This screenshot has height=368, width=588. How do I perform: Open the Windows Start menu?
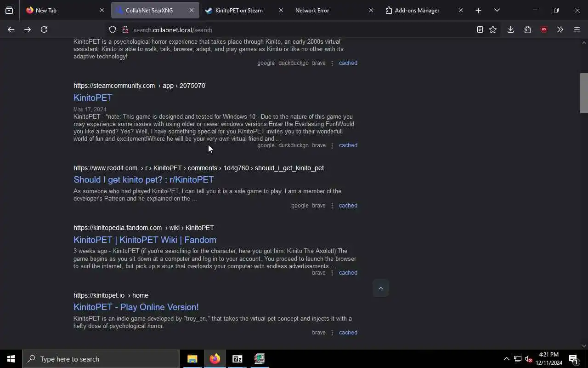11,359
